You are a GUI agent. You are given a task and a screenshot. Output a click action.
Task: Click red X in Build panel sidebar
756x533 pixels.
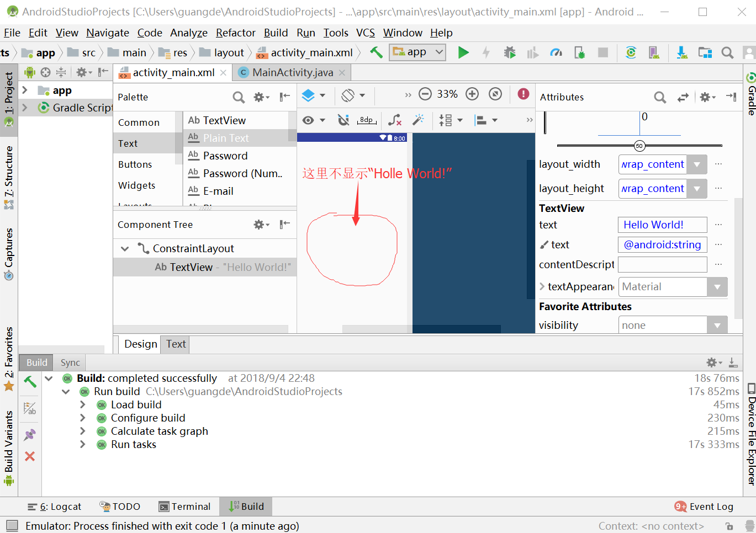[30, 456]
